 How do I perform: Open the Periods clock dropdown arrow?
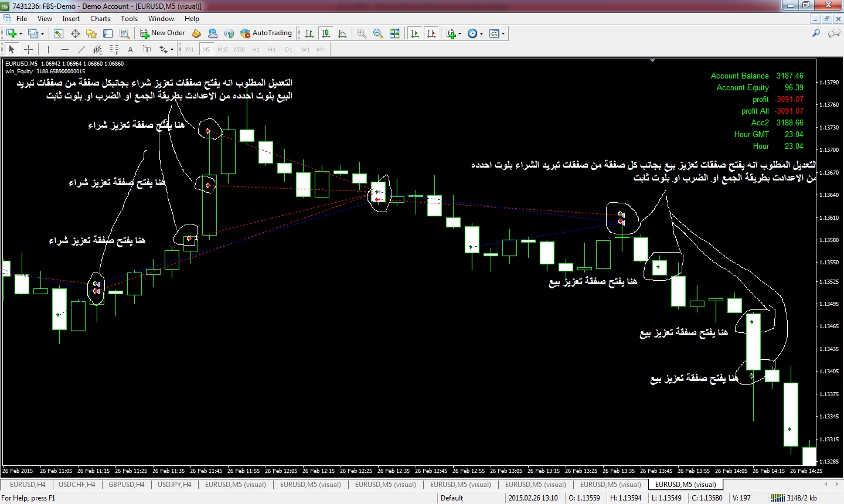482,33
